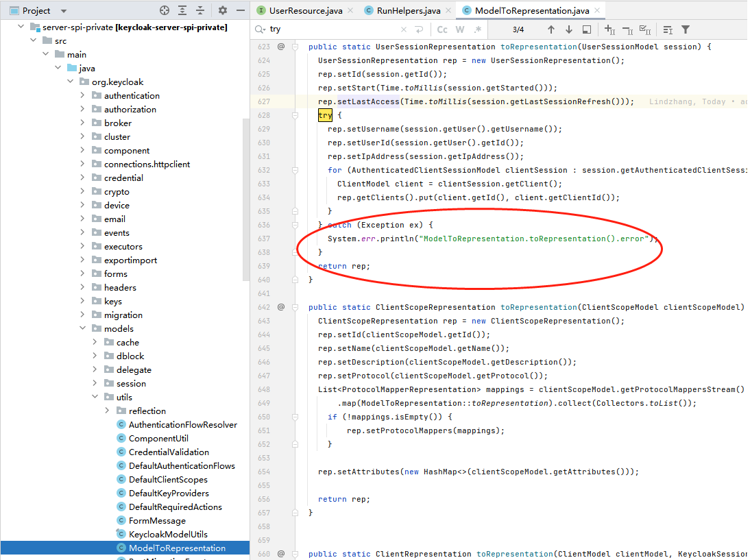Image resolution: width=750 pixels, height=560 pixels.
Task: Expand the session package
Action: click(x=95, y=383)
